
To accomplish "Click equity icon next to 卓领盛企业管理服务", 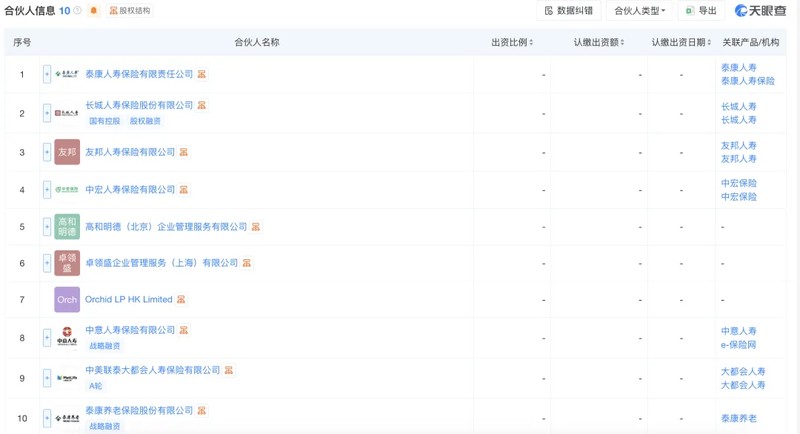I will click(247, 263).
